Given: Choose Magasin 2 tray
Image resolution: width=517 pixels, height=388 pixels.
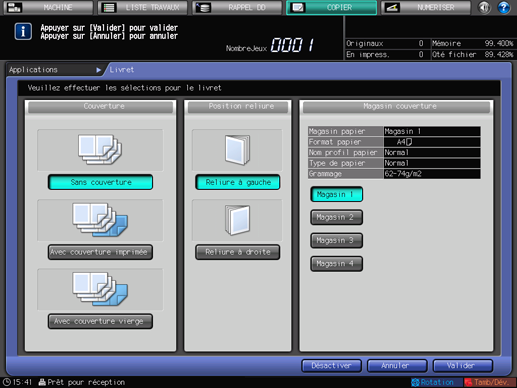Looking at the screenshot, I should 337,217.
